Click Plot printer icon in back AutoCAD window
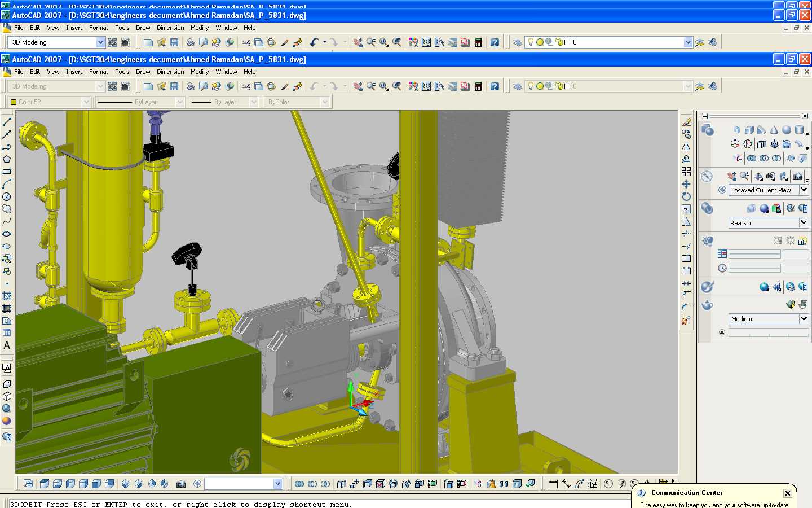Screen dimensions: 812x508 [x=191, y=42]
